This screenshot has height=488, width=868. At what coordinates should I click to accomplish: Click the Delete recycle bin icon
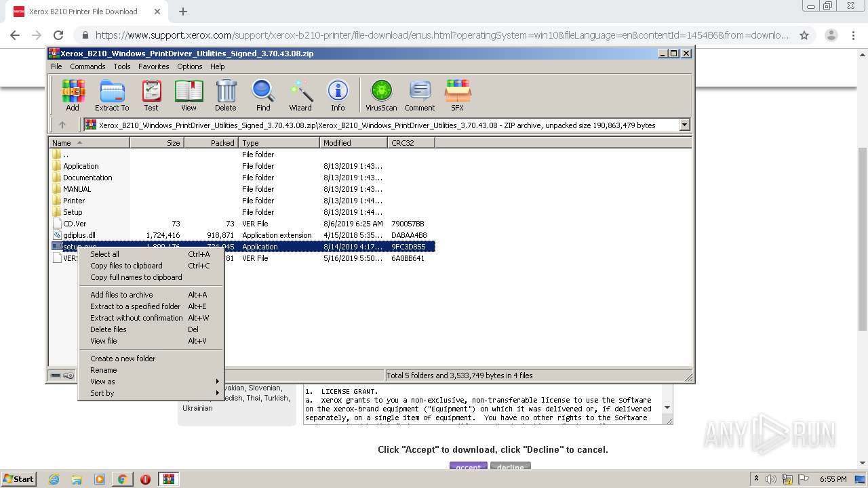[x=226, y=95]
